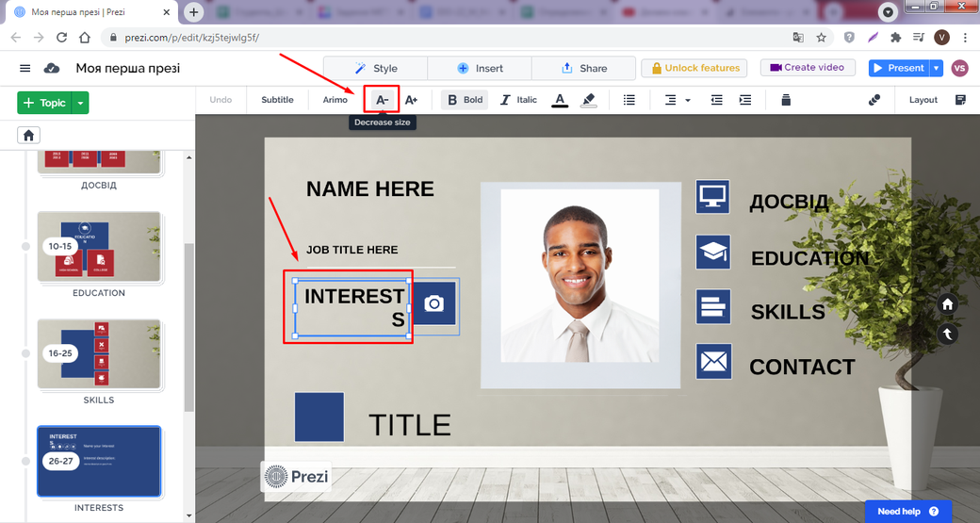Screen dimensions: 980x523
Task: Choose Subtitle text style
Action: (x=277, y=99)
